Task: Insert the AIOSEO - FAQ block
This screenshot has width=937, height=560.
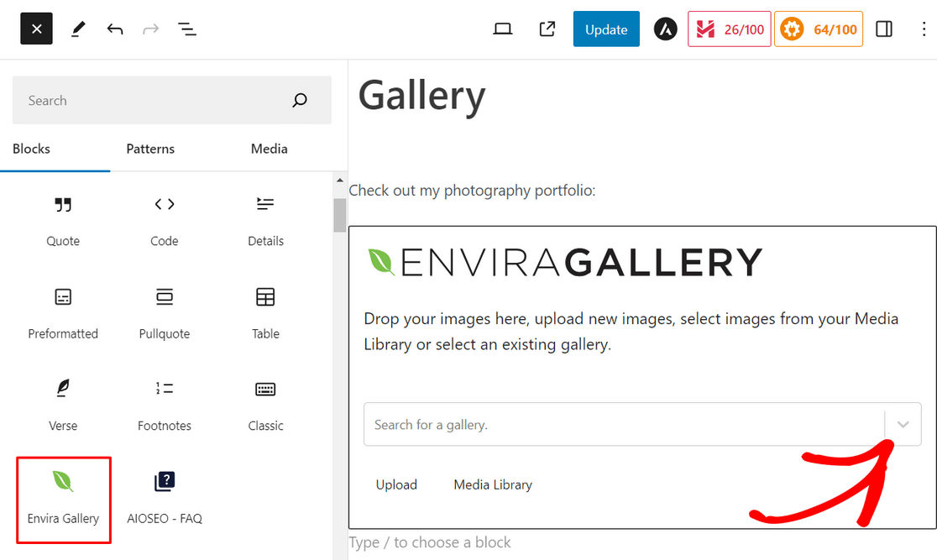Action: 165,500
